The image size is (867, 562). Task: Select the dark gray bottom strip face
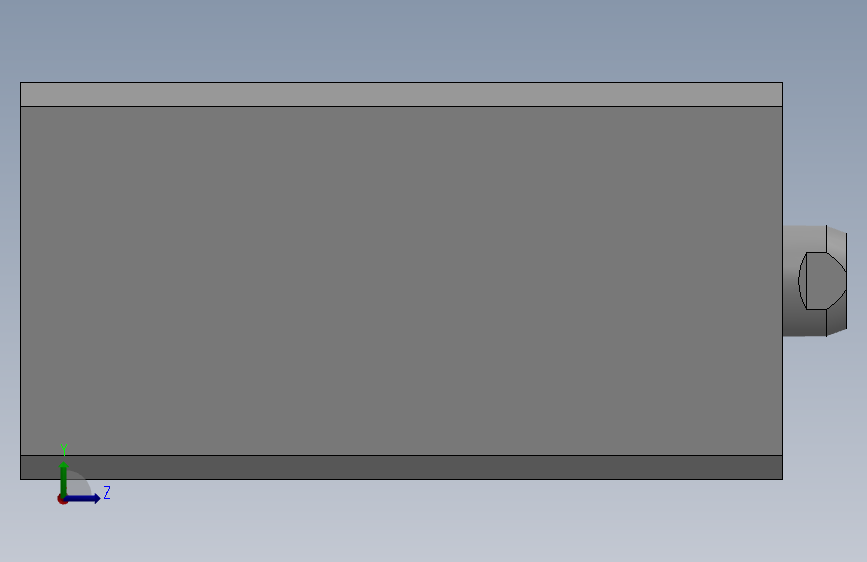401,467
